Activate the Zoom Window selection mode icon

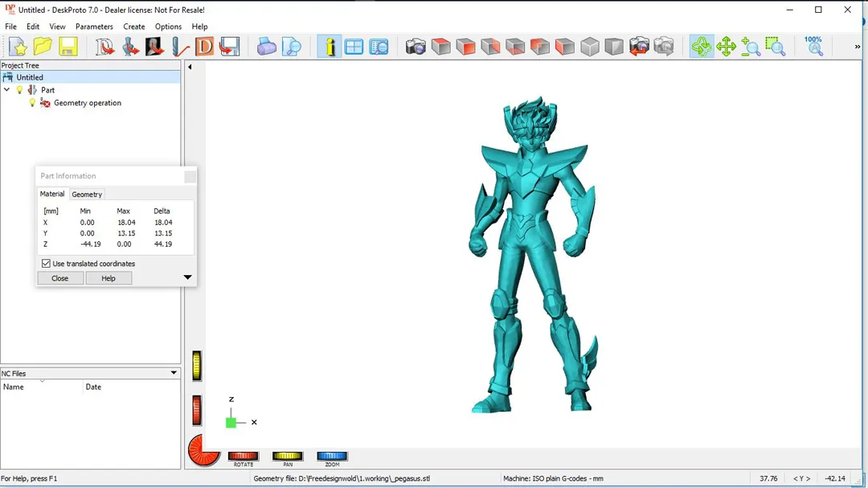(x=776, y=47)
